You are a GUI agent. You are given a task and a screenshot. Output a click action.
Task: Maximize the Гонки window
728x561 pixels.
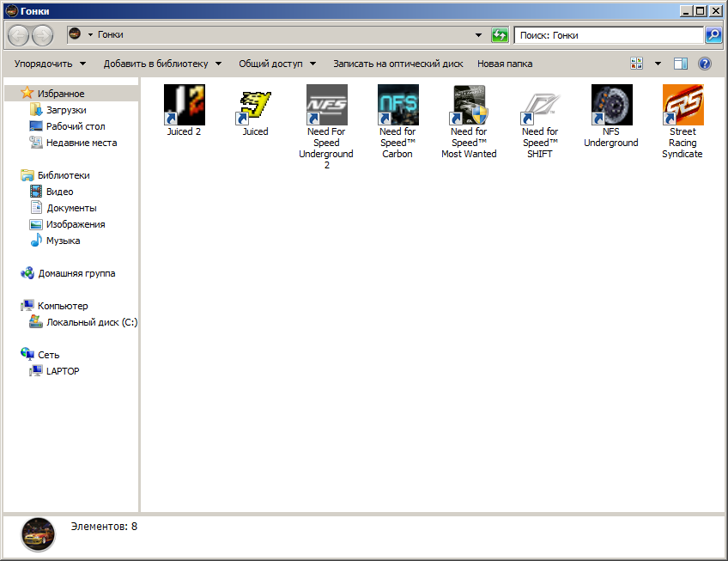point(701,10)
